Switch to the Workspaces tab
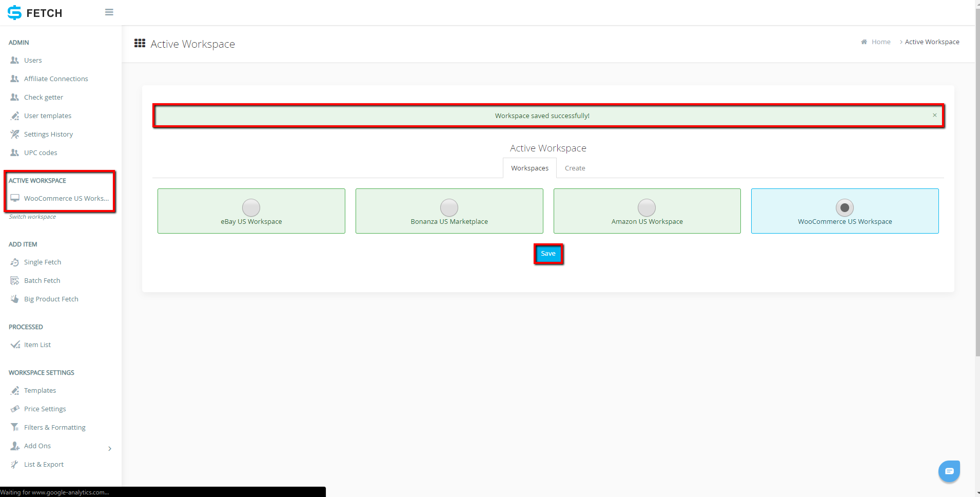980x497 pixels. pos(530,168)
